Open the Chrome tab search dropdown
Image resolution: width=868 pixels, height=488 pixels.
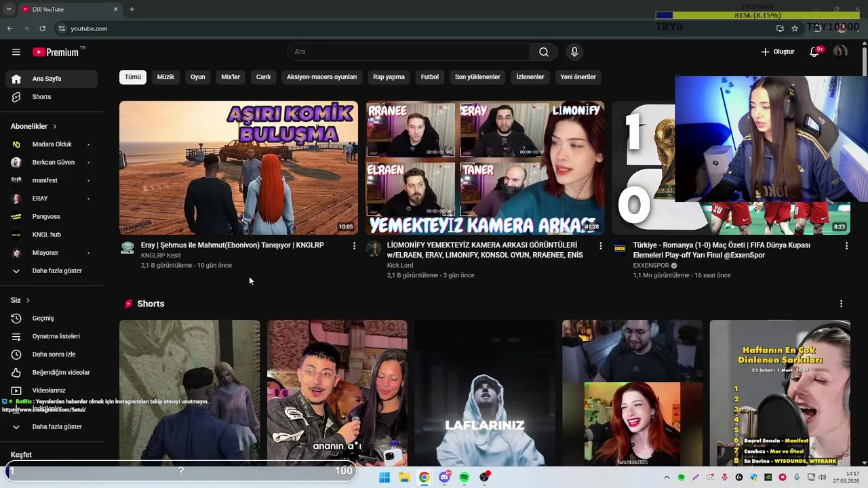pos(9,9)
